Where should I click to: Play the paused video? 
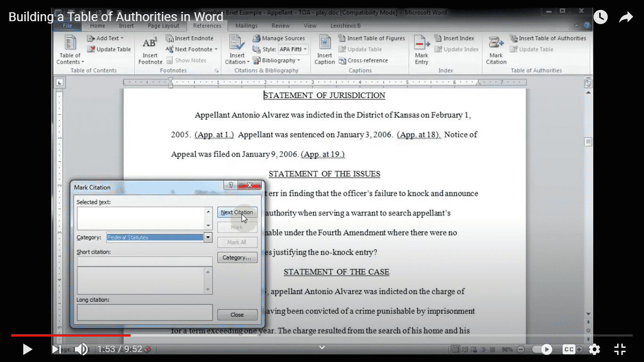(x=27, y=349)
